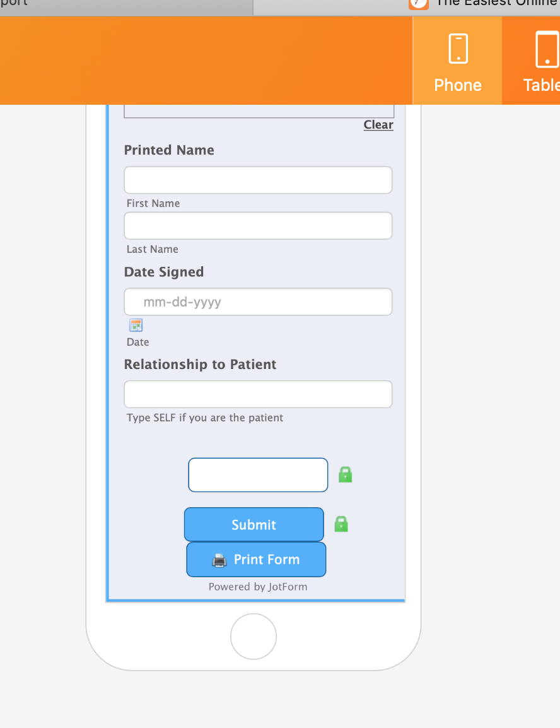Image resolution: width=560 pixels, height=728 pixels.
Task: Click the empty text box above Submit
Action: (x=258, y=475)
